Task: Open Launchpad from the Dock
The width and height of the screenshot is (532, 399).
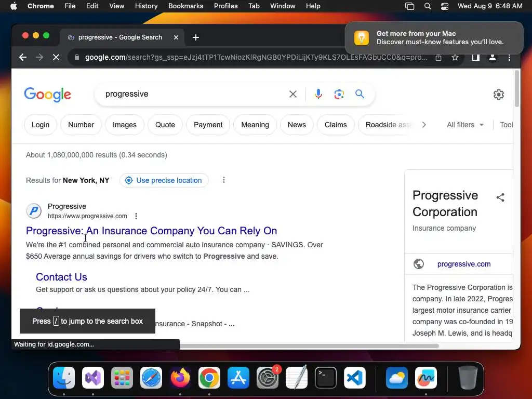Action: click(x=122, y=378)
